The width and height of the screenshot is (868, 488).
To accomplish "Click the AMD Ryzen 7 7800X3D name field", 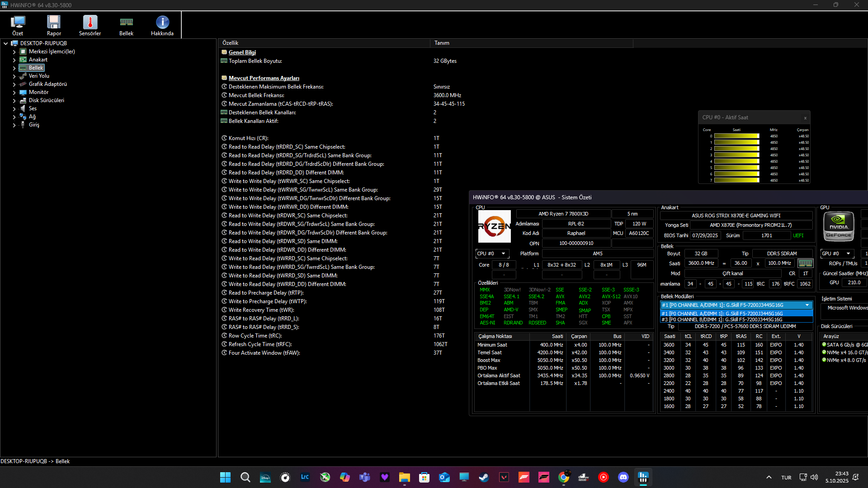I will pos(563,214).
